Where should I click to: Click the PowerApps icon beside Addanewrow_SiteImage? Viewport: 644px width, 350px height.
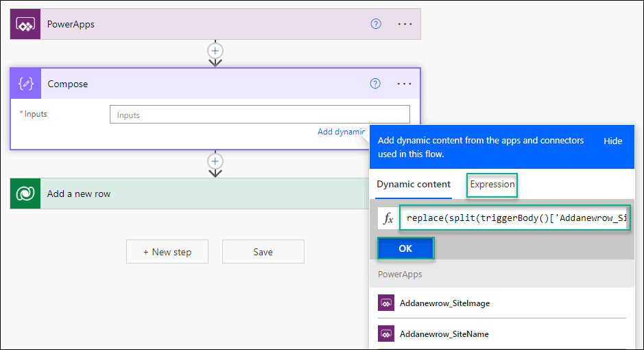pyautogui.click(x=386, y=303)
